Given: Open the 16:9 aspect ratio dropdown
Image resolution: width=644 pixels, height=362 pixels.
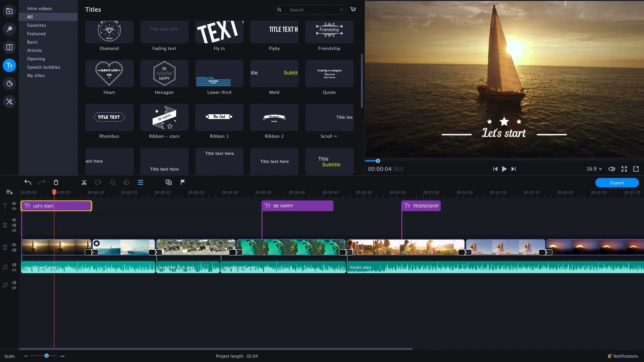Looking at the screenshot, I should [x=593, y=169].
